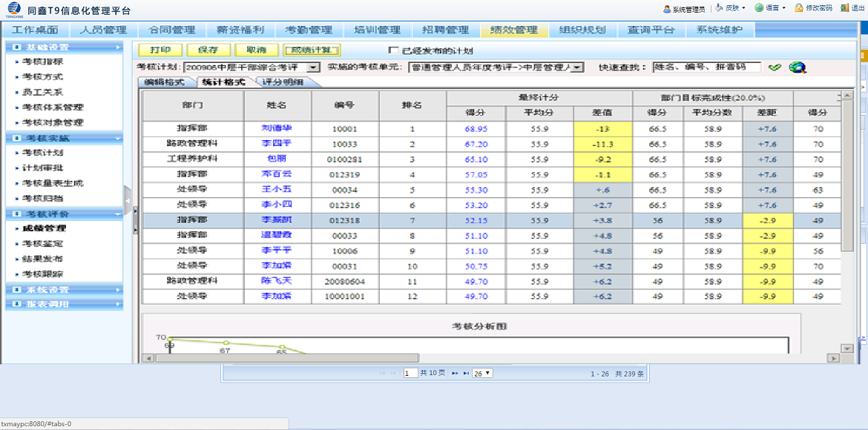This screenshot has height=430, width=868.
Task: Go to the next page arrow
Action: pyautogui.click(x=456, y=374)
